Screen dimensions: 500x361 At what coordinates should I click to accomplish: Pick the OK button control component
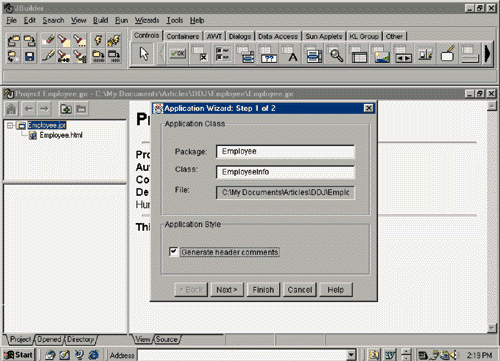coord(177,54)
